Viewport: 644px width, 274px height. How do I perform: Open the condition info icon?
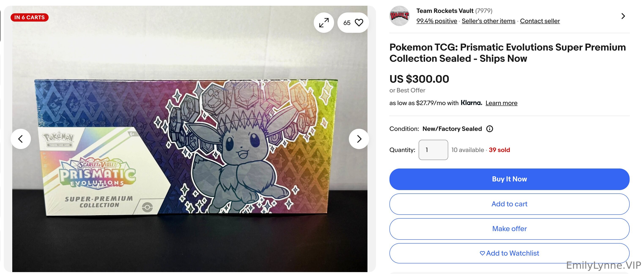(x=489, y=129)
